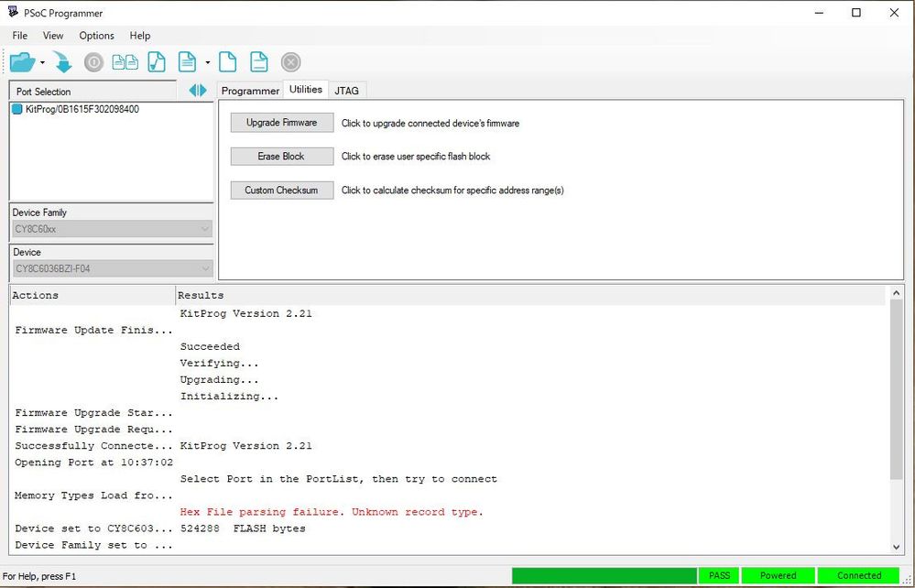Click the green progress bar in status bar
The image size is (915, 588).
click(x=604, y=576)
